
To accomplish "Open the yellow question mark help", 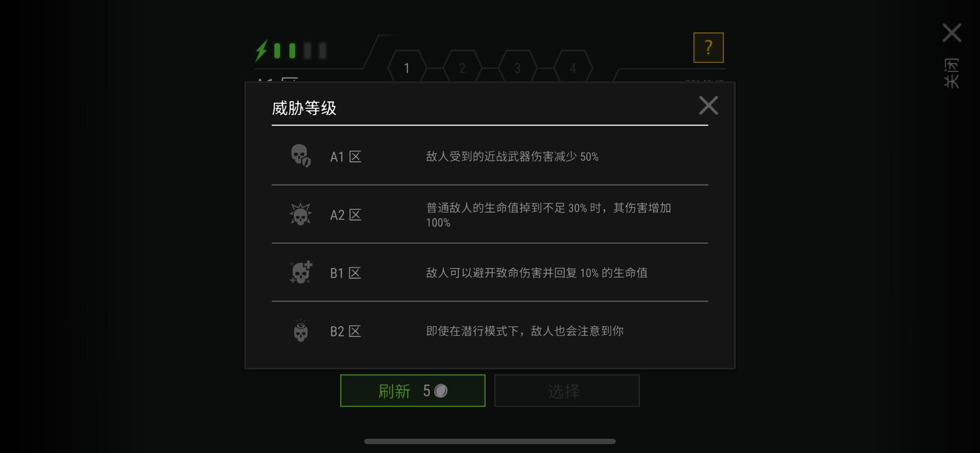I will pyautogui.click(x=708, y=48).
